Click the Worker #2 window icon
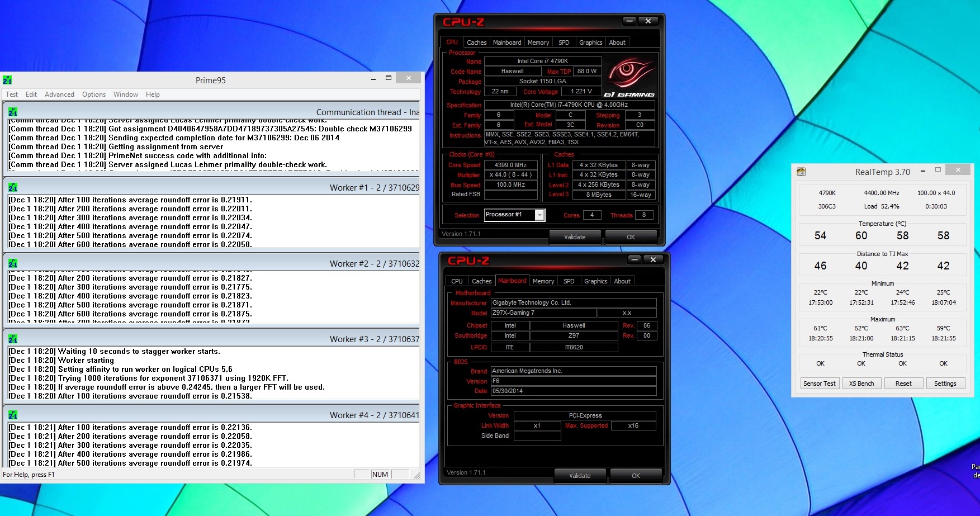The width and height of the screenshot is (980, 516). 13,263
